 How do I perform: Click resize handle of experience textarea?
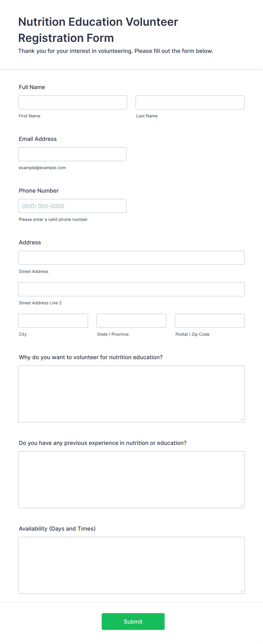242,505
